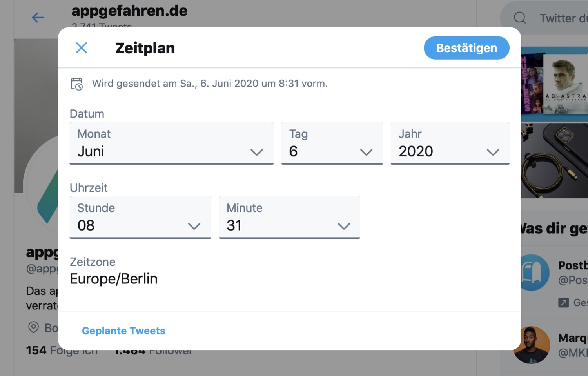Screen dimensions: 588x376
Task: Click the calendar schedule icon
Action: point(77,84)
